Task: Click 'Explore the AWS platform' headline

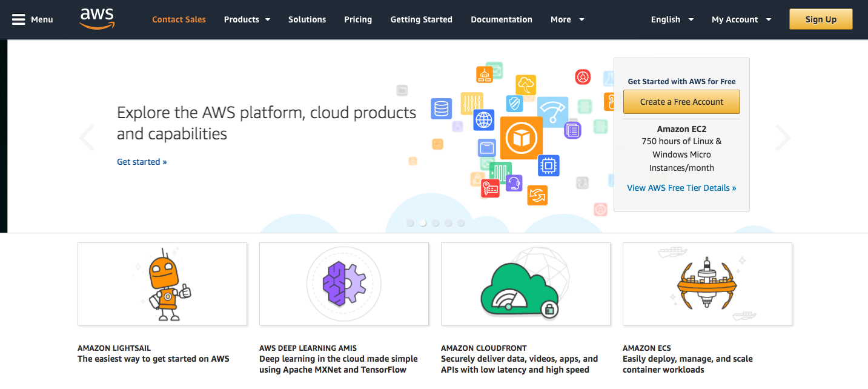Action: [267, 123]
